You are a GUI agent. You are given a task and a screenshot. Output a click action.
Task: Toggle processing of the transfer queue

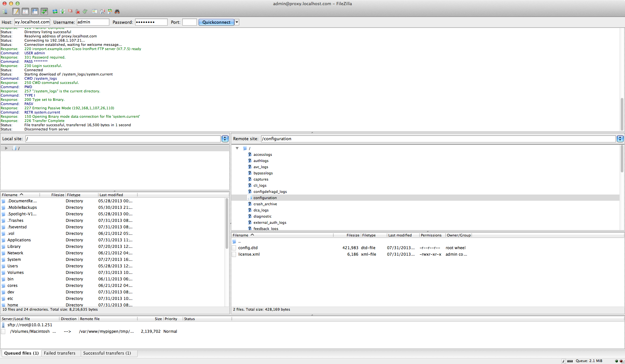coord(62,12)
